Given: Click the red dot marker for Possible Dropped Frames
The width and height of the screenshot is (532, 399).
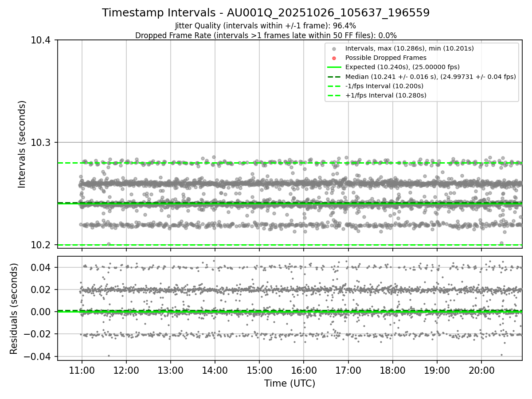Looking at the screenshot, I should (x=334, y=58).
